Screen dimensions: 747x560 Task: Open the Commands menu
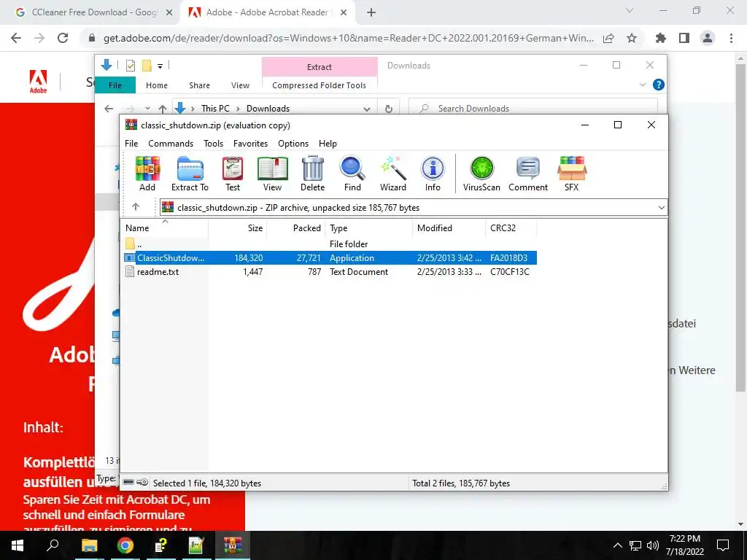click(171, 144)
